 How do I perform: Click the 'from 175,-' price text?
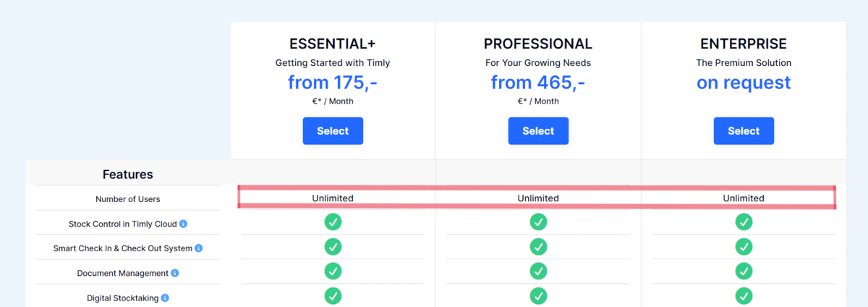tap(333, 83)
